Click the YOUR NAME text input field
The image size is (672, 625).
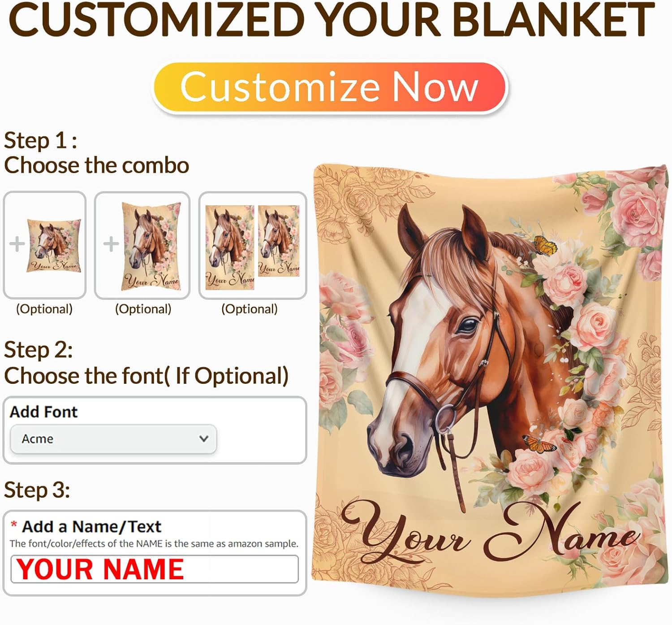pos(155,569)
